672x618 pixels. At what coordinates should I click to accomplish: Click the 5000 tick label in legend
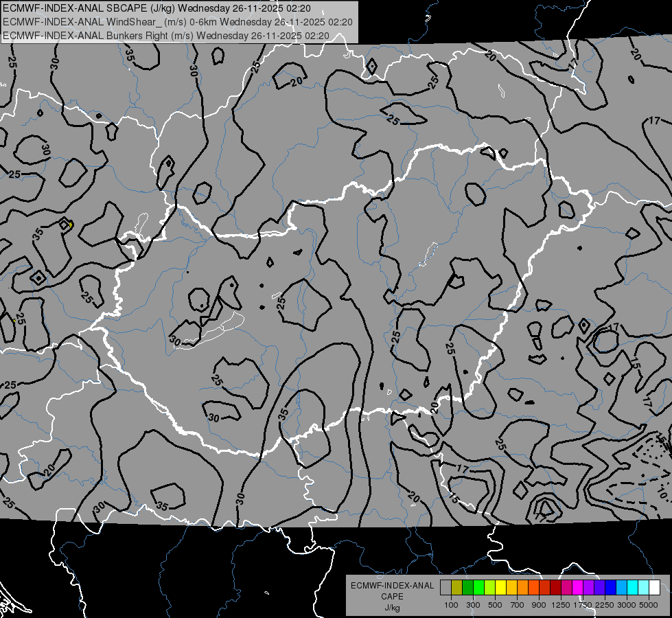649,605
